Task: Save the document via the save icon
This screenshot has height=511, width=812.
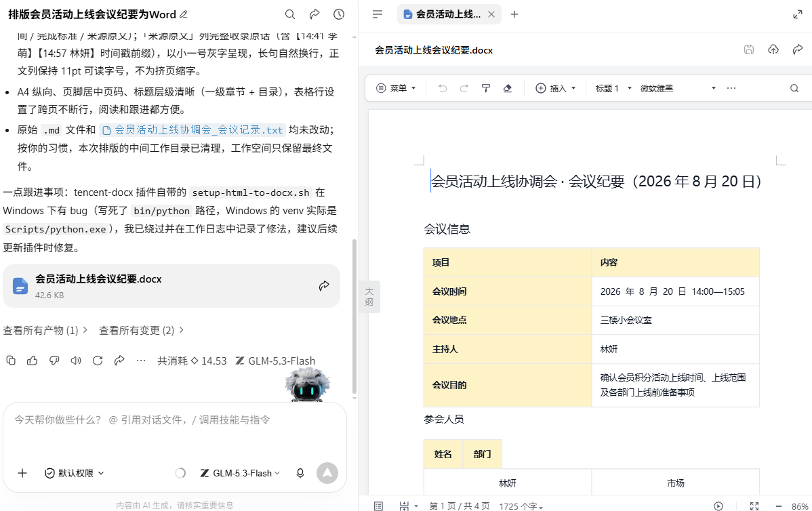Action: [749, 49]
